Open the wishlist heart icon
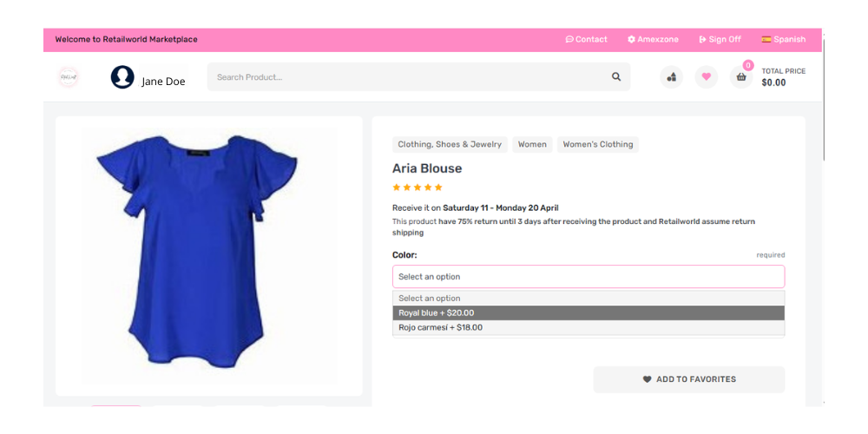This screenshot has height=434, width=868. tap(706, 77)
